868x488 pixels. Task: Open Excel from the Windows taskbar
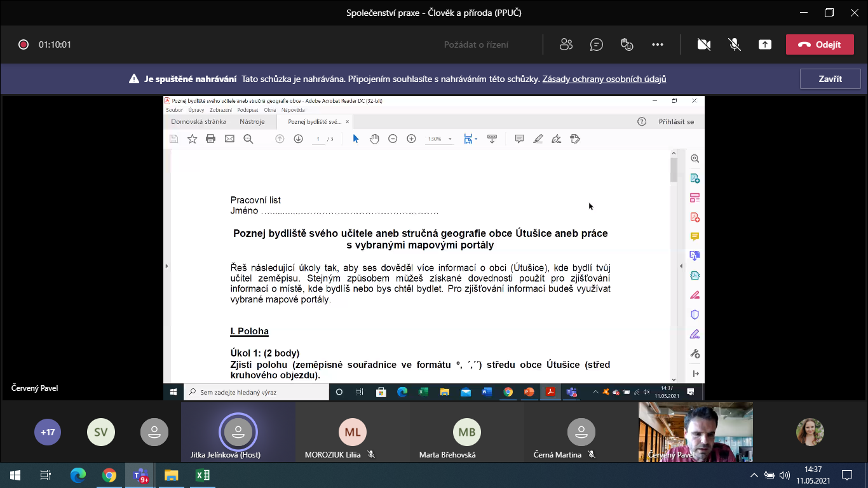pos(202,475)
